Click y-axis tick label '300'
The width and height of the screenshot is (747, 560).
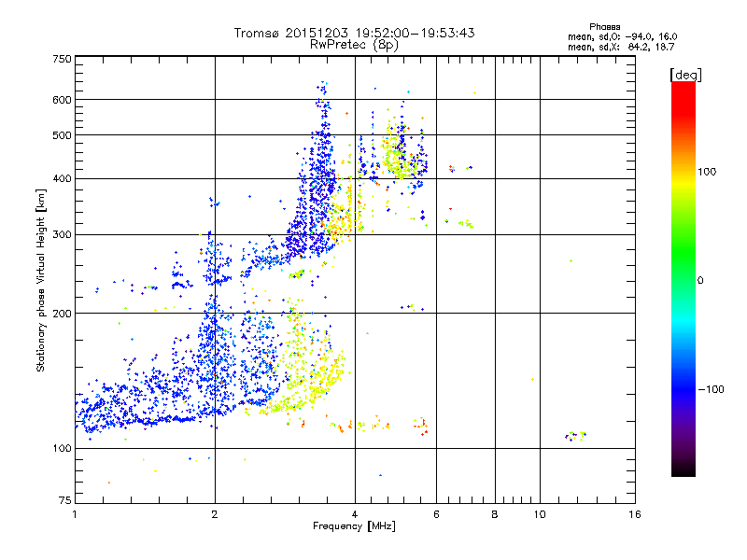63,234
